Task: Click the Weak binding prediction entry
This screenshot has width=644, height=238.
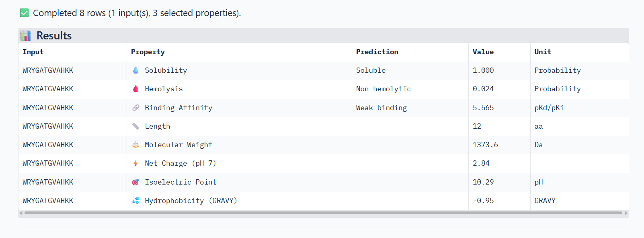Action: (x=381, y=108)
